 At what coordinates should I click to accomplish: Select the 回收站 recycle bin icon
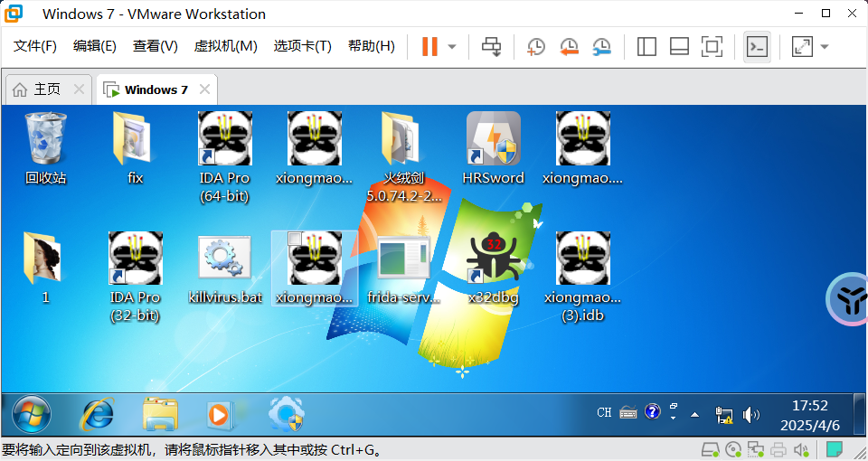tap(45, 147)
